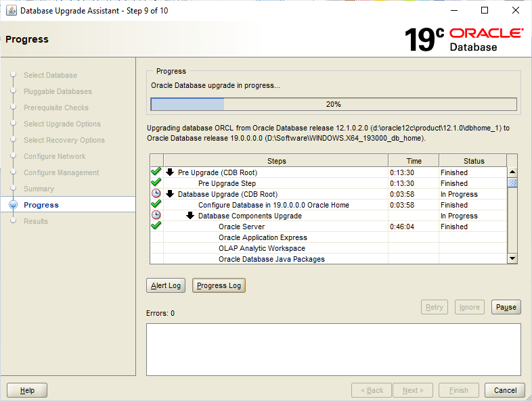Select the Pluggable Databases step
This screenshot has height=401, width=532.
coord(58,91)
